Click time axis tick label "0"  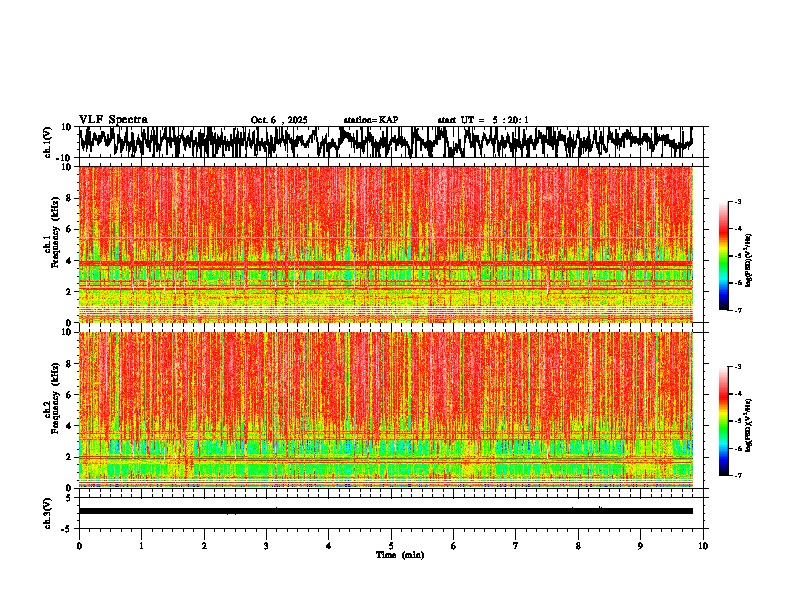(x=79, y=546)
